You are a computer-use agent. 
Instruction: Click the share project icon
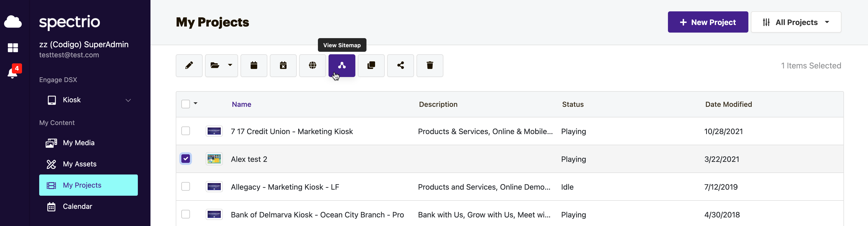pyautogui.click(x=400, y=66)
